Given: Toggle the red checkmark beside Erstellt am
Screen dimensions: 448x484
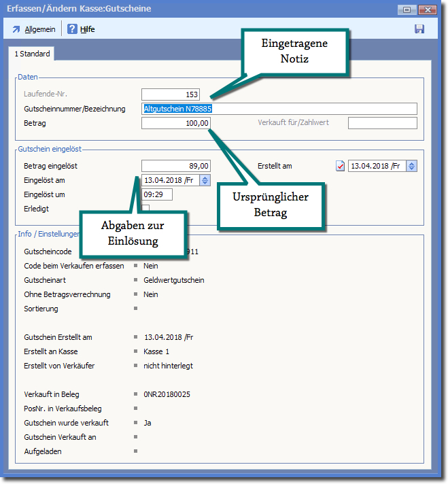Looking at the screenshot, I should (341, 166).
